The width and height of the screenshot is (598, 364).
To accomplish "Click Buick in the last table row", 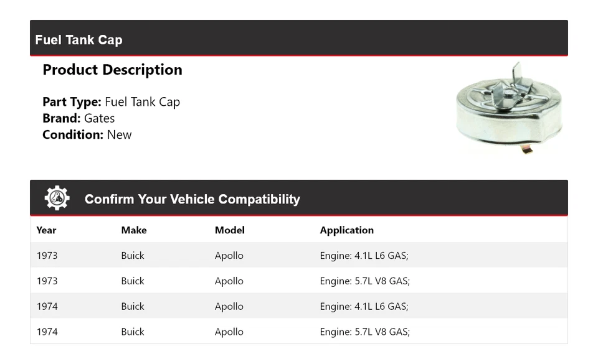I will coord(133,332).
